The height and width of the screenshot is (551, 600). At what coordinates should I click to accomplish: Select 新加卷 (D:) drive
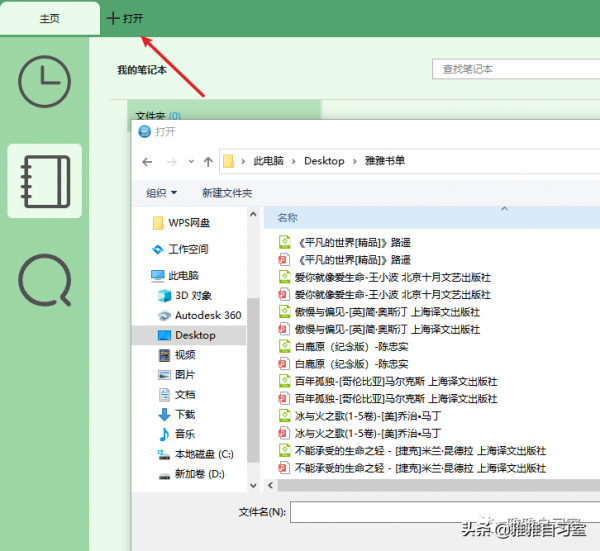point(191,474)
